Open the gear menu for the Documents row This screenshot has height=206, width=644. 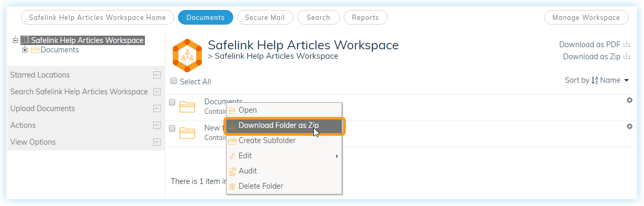point(630,100)
